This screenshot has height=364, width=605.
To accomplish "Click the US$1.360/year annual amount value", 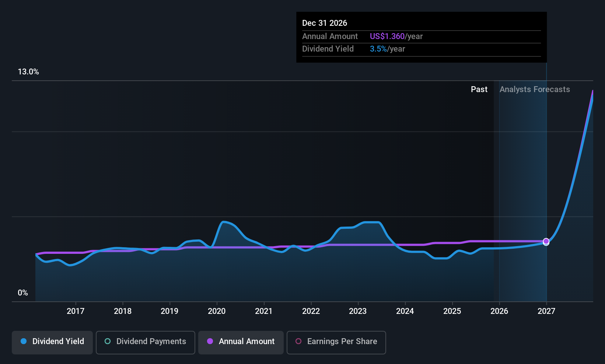I will [396, 36].
